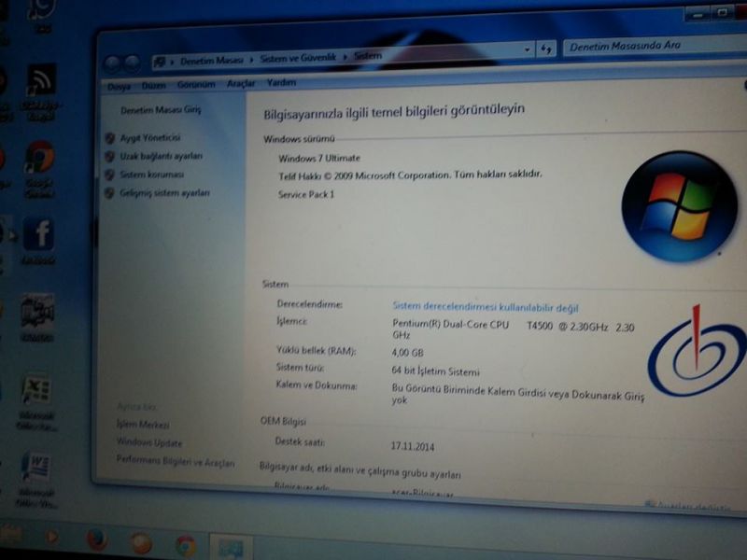Open Windows Update link
The width and height of the screenshot is (747, 560).
[149, 442]
